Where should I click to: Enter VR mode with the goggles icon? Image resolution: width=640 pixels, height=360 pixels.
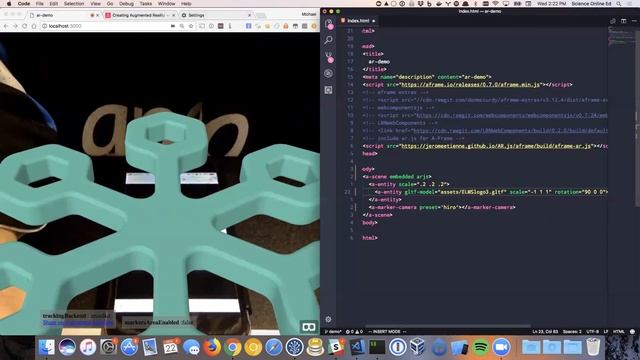[309, 327]
